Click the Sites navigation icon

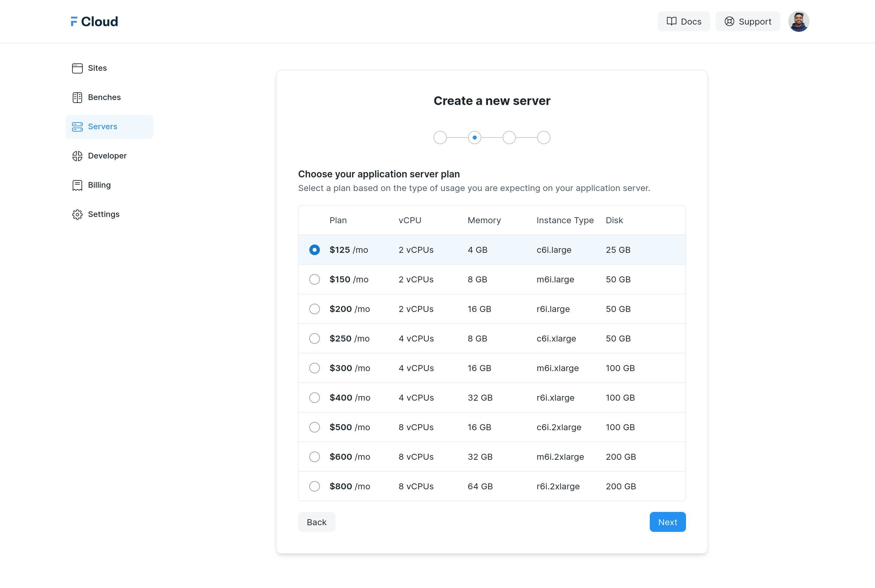77,67
